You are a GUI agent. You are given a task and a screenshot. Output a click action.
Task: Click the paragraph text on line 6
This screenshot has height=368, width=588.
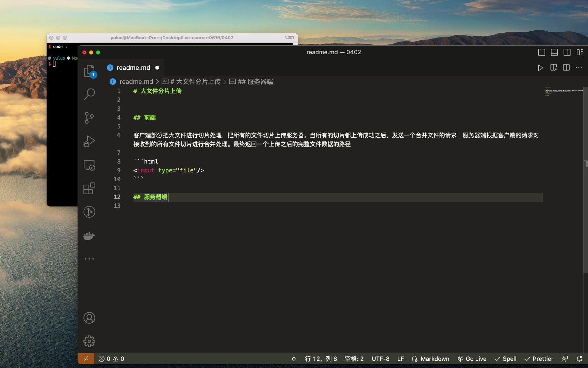coord(336,140)
